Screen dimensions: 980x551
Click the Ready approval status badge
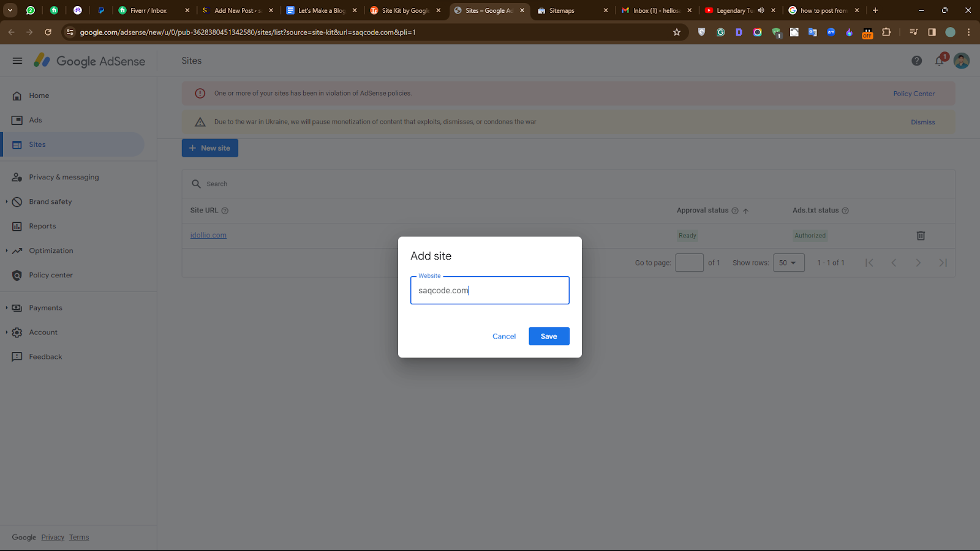click(x=687, y=236)
